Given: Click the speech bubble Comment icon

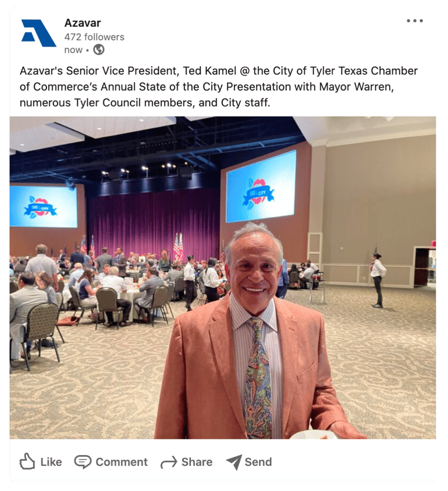Looking at the screenshot, I should (83, 462).
